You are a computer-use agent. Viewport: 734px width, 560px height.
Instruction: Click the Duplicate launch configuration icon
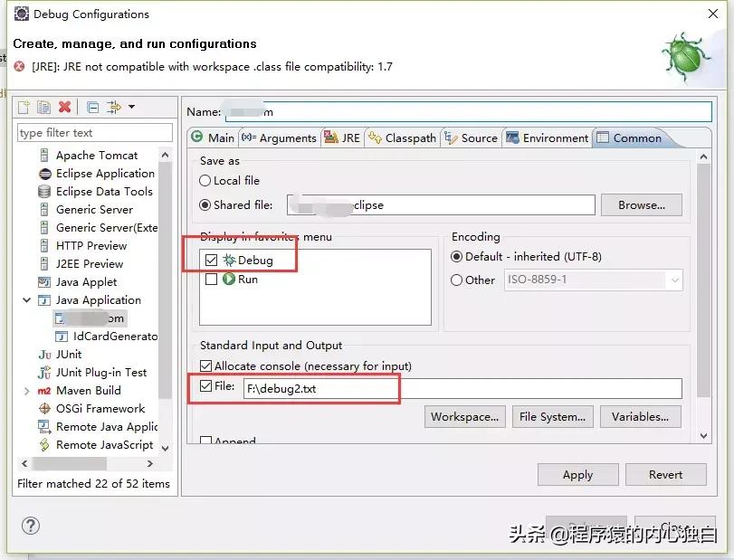click(43, 107)
